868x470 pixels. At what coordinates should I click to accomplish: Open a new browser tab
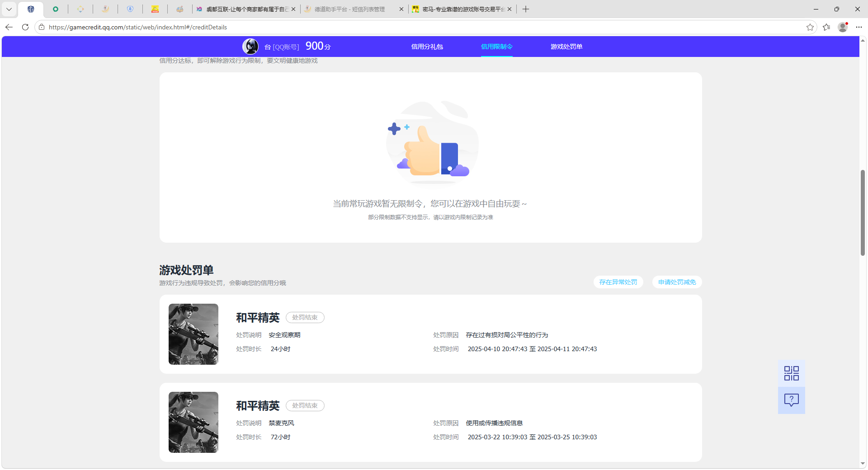tap(526, 9)
